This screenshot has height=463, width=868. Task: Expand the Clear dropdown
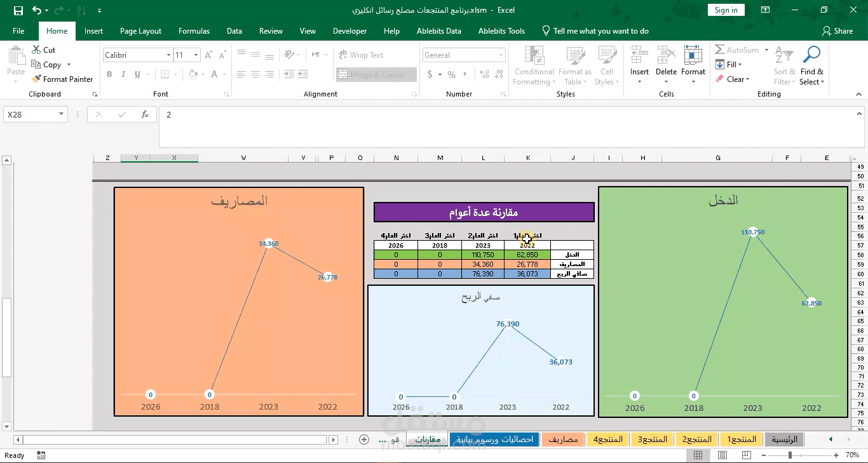point(748,79)
